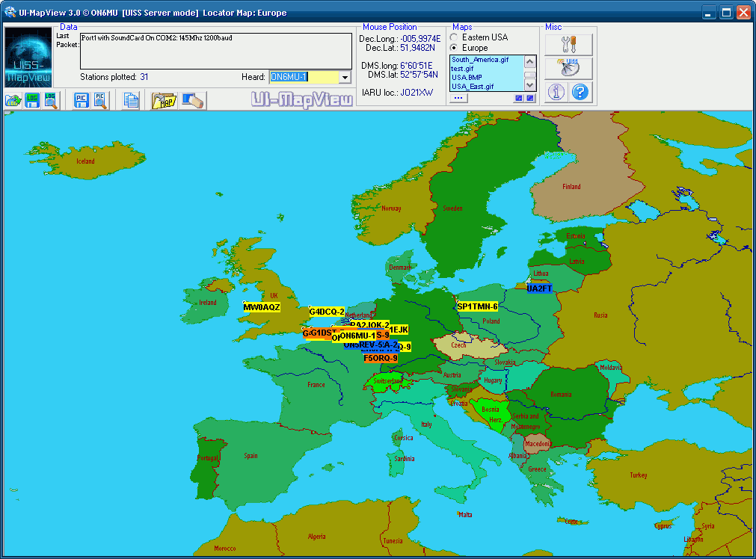The height and width of the screenshot is (559, 756).
Task: Open settings with the wrench-and-screwdriver button
Action: pyautogui.click(x=568, y=45)
